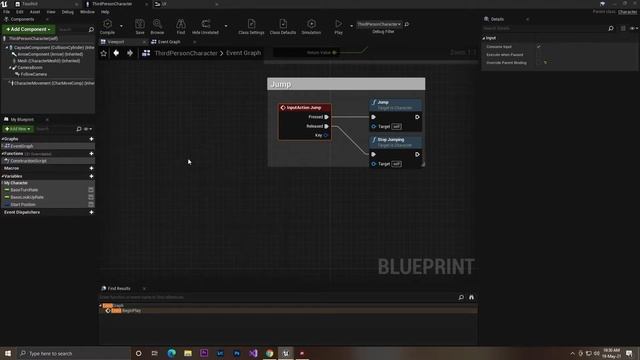Open view options eye dropdown in My Blueprint
The width and height of the screenshot is (640, 360).
click(x=87, y=129)
